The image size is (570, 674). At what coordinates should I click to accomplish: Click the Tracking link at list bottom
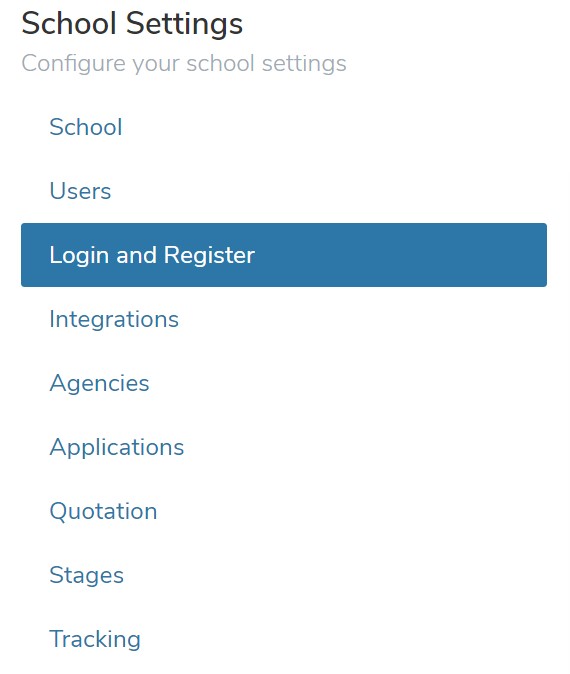click(95, 640)
